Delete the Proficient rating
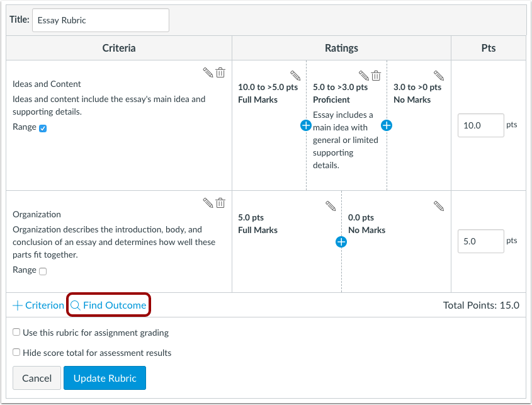 [376, 76]
